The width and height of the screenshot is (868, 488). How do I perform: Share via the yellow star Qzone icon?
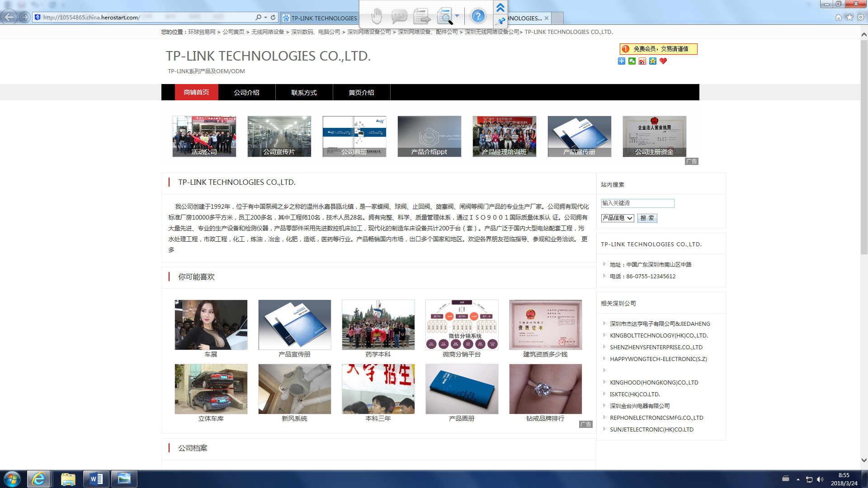pos(653,61)
